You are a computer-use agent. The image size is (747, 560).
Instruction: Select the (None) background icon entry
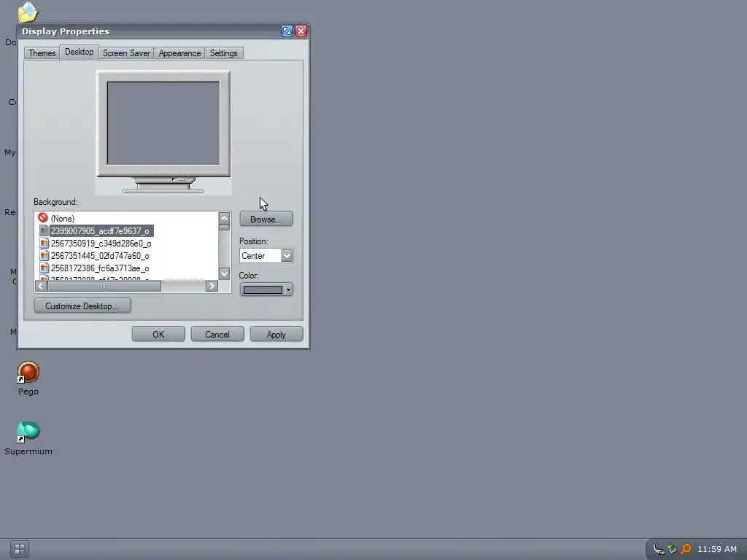point(43,217)
